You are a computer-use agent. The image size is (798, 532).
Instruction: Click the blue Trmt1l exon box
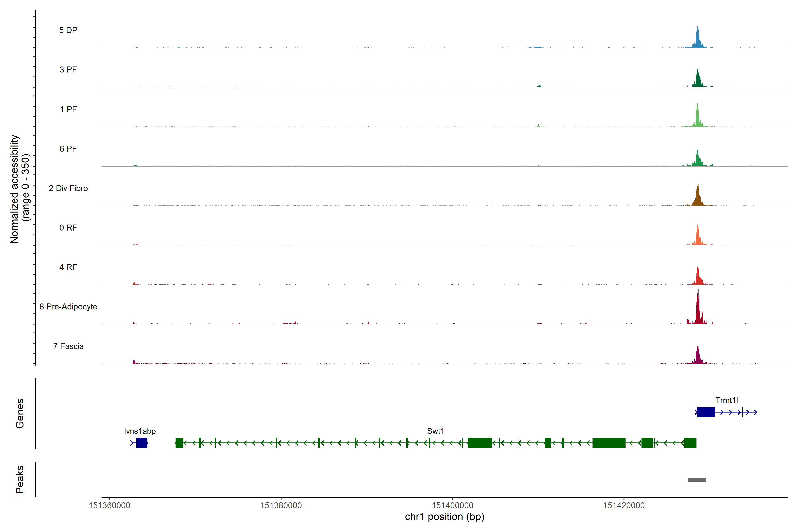click(706, 412)
